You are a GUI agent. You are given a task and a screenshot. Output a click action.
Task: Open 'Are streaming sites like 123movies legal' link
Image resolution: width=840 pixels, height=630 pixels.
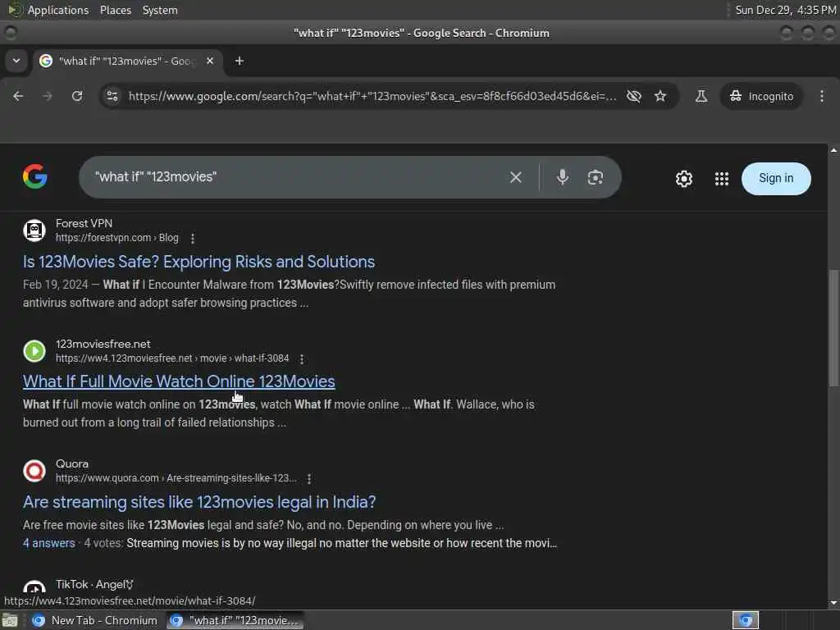[199, 502]
